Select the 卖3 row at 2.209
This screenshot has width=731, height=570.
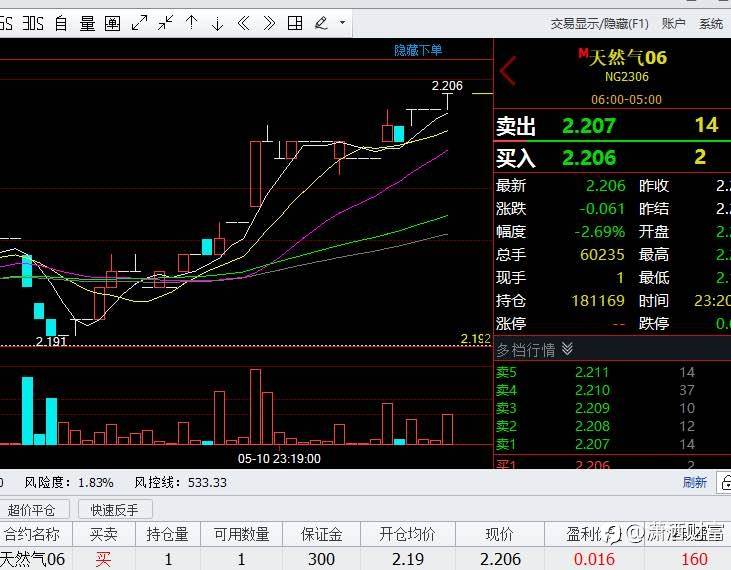(x=612, y=408)
